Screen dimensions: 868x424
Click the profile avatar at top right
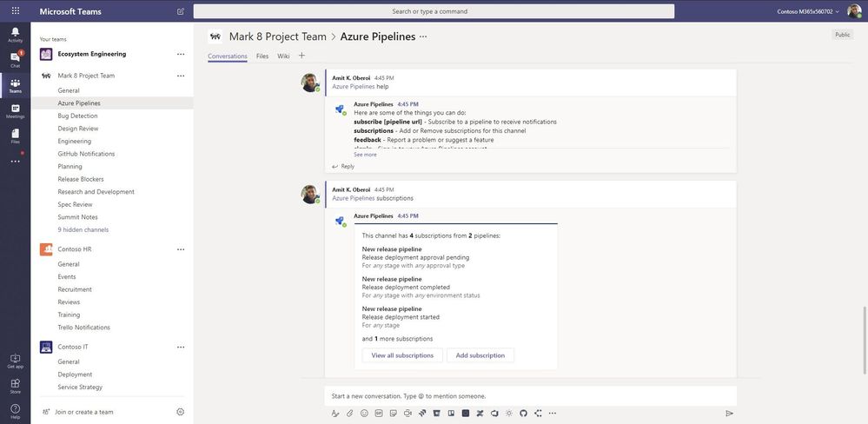point(854,11)
